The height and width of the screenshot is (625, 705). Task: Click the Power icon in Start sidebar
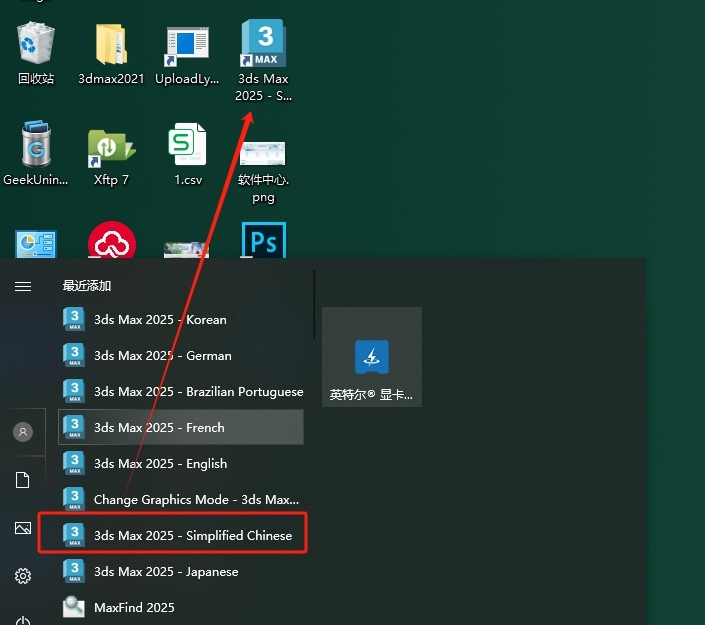click(23, 621)
